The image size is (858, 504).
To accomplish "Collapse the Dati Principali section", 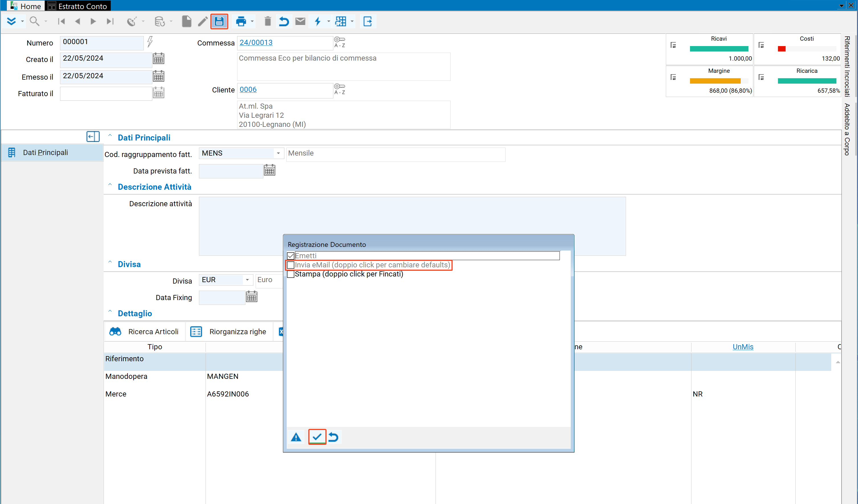I will tap(110, 136).
